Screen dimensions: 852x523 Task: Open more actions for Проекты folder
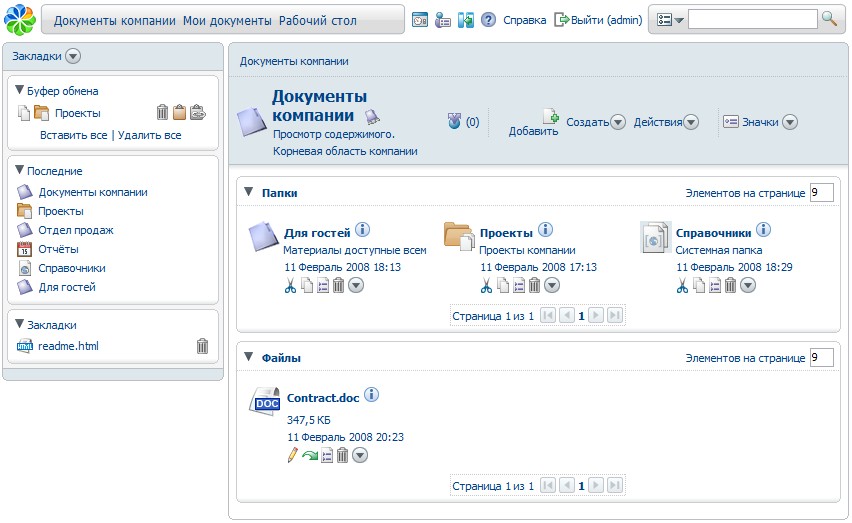click(552, 285)
